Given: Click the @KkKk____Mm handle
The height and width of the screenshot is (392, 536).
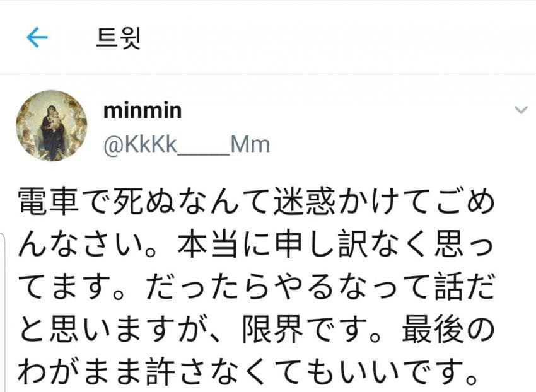Looking at the screenshot, I should click(x=186, y=146).
